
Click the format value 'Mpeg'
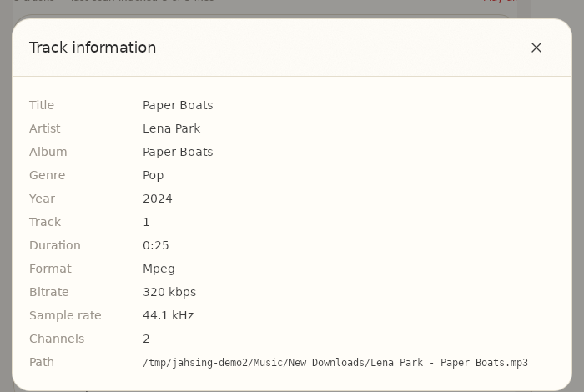(159, 269)
